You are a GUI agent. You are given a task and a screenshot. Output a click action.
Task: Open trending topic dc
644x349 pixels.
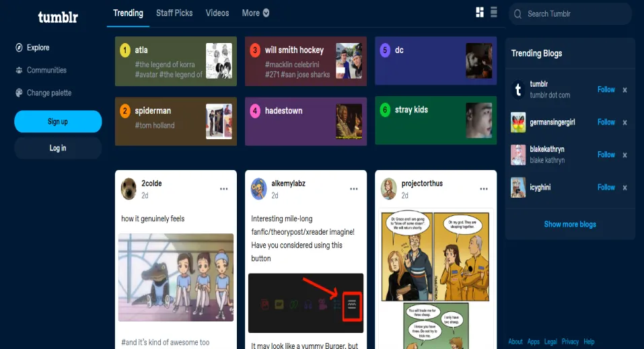coord(436,61)
